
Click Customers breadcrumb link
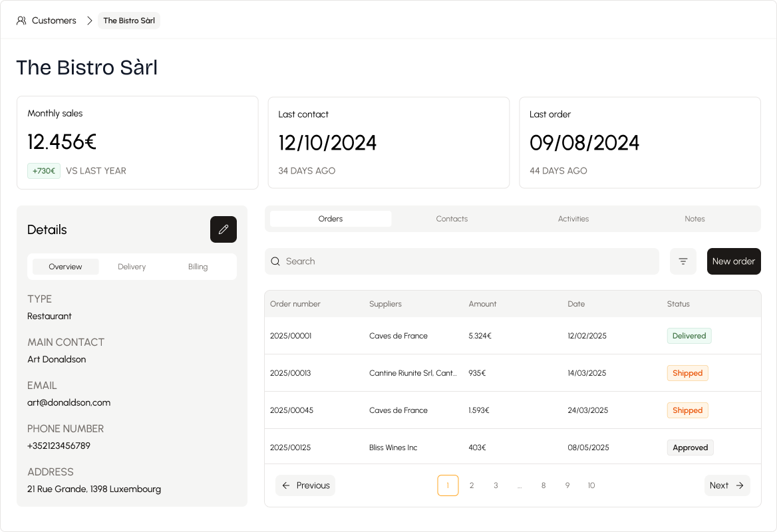click(x=54, y=21)
